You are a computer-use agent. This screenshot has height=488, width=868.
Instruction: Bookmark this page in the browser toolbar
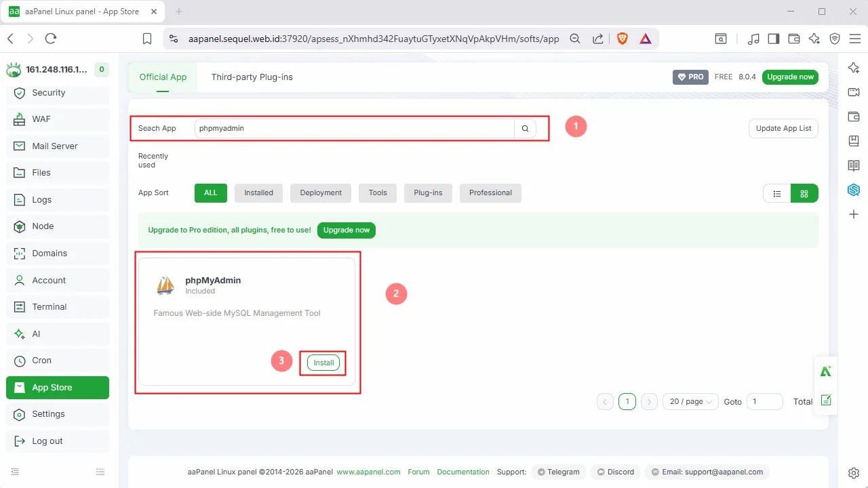pyautogui.click(x=147, y=39)
